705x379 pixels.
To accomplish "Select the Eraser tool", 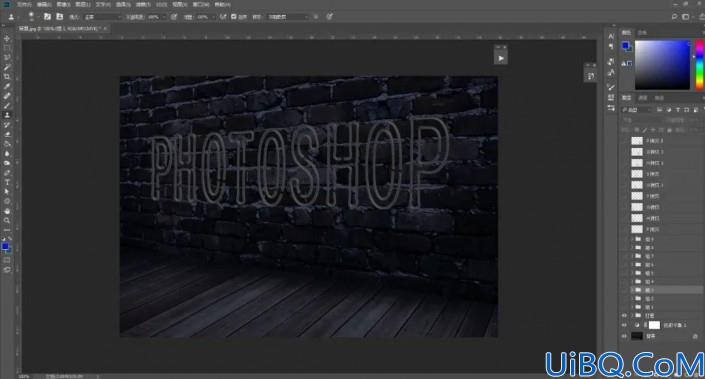I will (7, 134).
